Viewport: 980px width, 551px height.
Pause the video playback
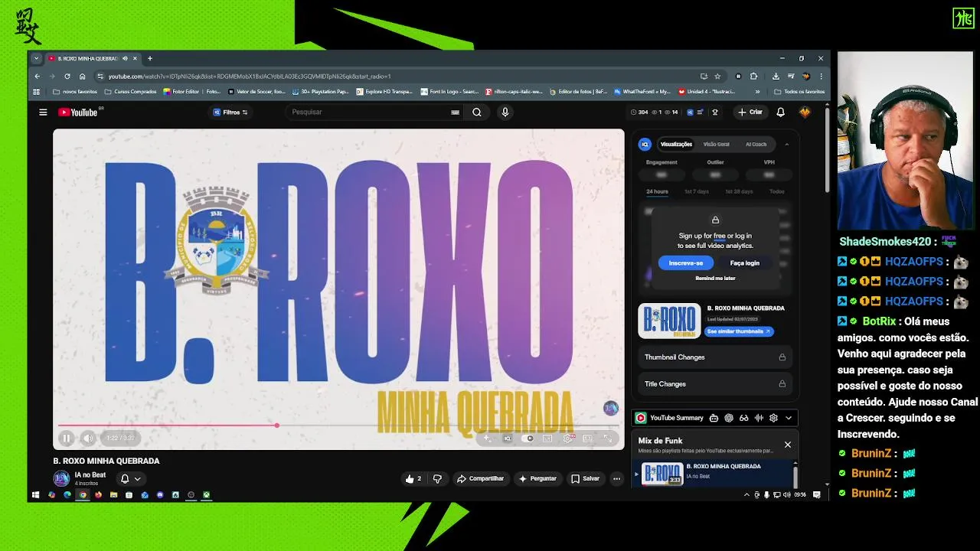click(66, 439)
